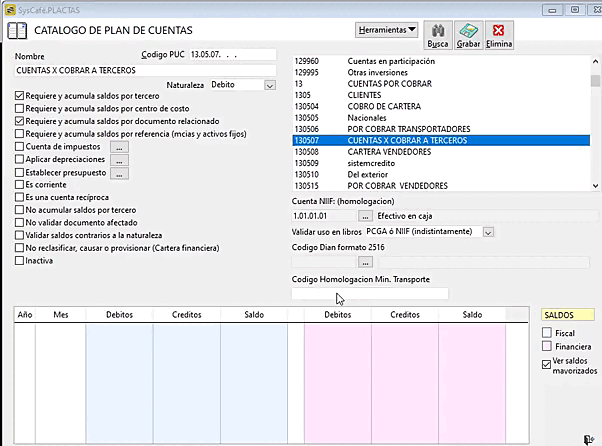Viewport: 602px width, 446px height.
Task: Check saldos por referencia option
Action: coord(19,134)
